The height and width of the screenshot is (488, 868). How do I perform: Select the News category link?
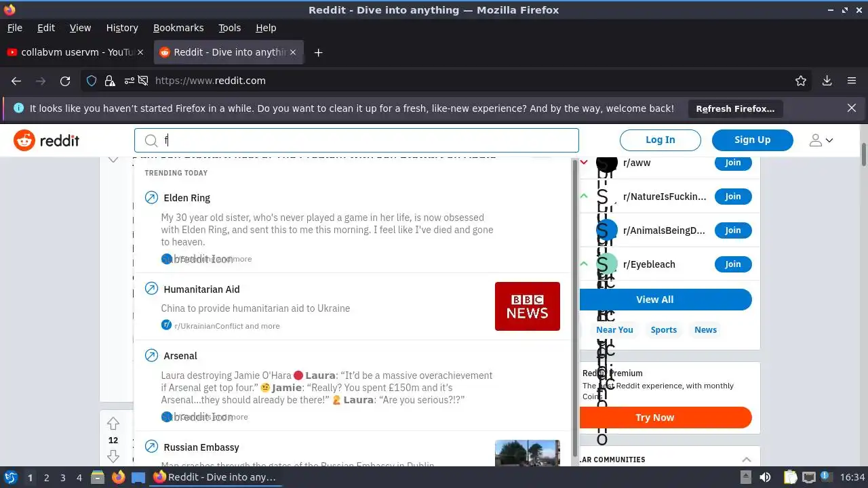tap(705, 329)
